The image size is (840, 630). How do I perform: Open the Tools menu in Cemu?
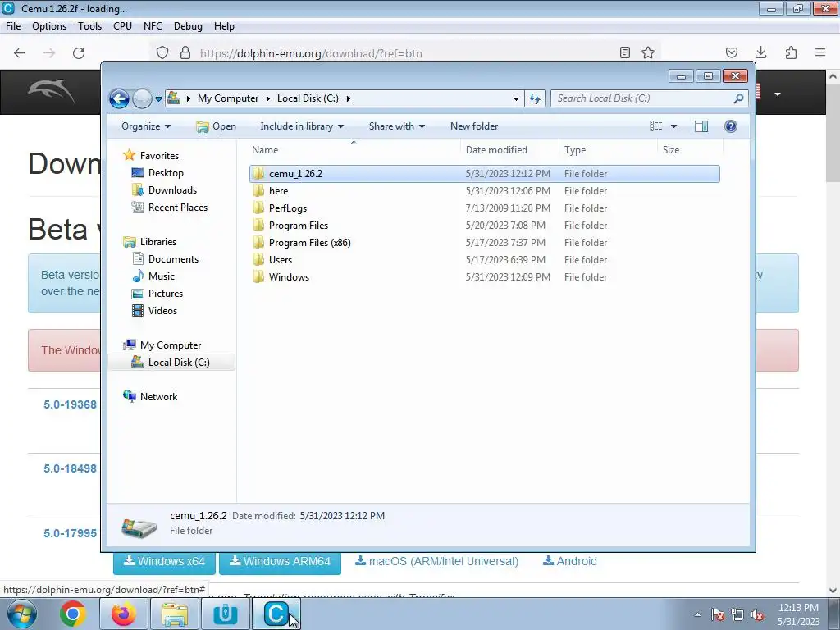[89, 25]
